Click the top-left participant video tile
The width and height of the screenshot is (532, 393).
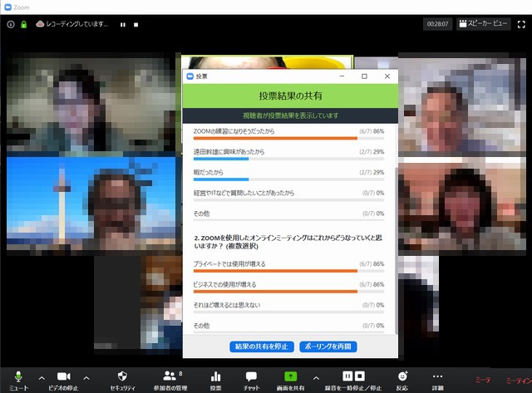coord(91,103)
